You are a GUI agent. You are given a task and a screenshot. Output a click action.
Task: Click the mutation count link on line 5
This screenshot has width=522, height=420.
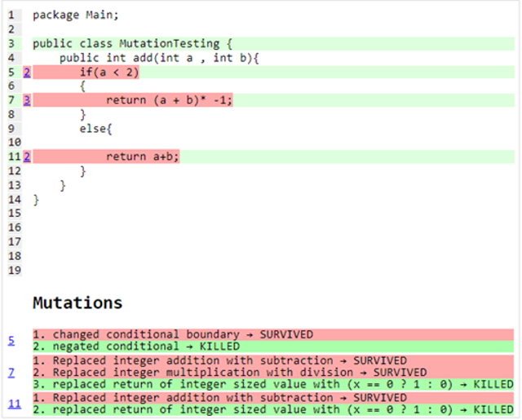(27, 73)
